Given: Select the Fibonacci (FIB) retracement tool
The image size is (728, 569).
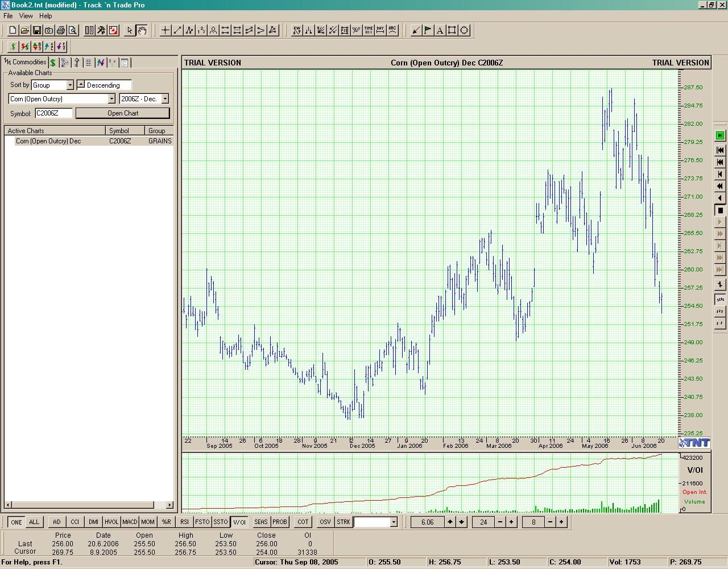Looking at the screenshot, I should click(345, 30).
